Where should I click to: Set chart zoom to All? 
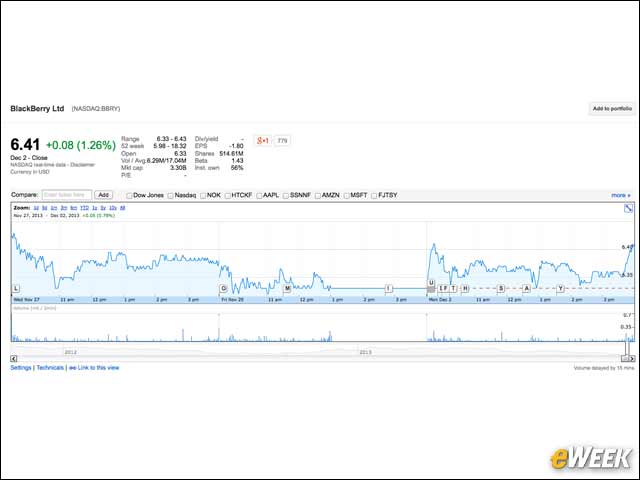(x=123, y=208)
